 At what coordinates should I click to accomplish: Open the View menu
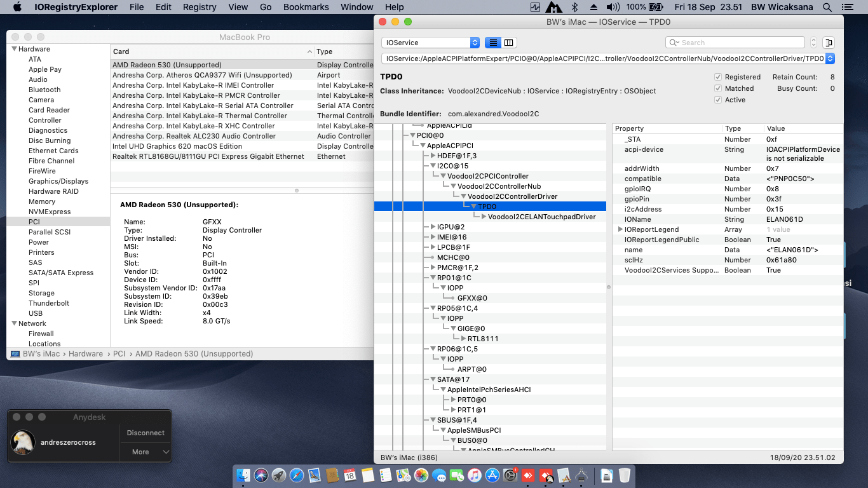coord(238,7)
